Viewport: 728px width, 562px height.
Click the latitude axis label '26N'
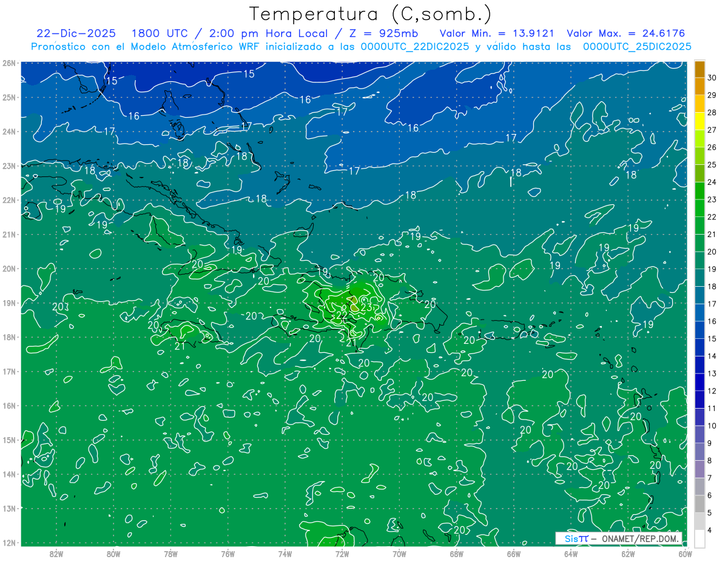tap(9, 63)
